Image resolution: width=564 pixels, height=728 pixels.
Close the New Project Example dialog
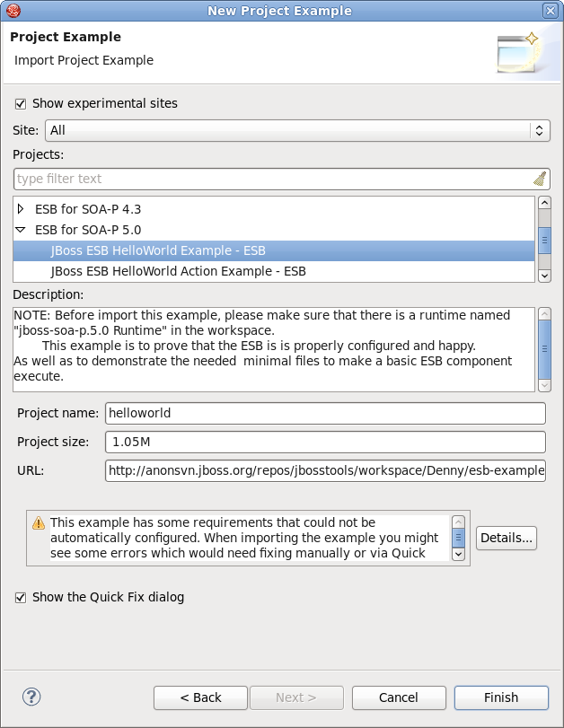click(550, 11)
